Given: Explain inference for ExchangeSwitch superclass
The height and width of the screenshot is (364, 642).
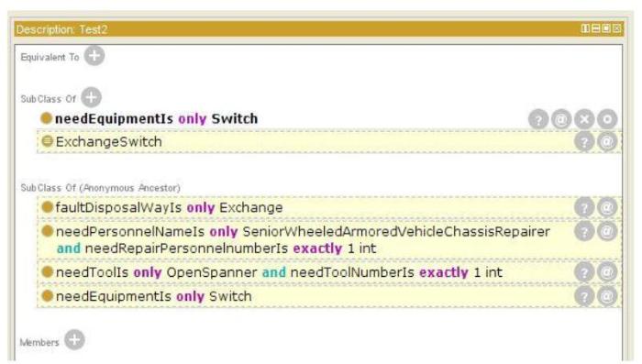Looking at the screenshot, I should [x=584, y=142].
